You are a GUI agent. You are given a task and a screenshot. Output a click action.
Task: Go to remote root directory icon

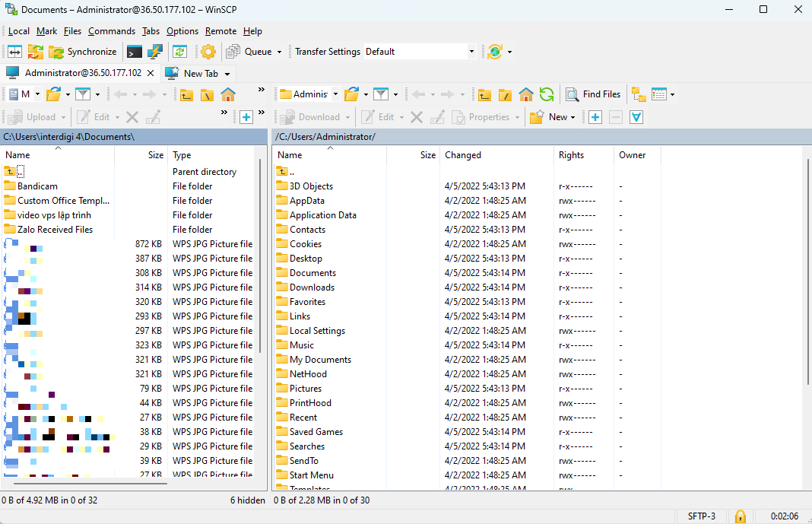pos(506,95)
